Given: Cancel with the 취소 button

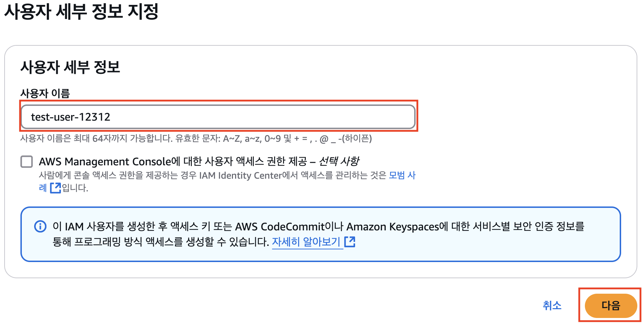Looking at the screenshot, I should pos(552,305).
